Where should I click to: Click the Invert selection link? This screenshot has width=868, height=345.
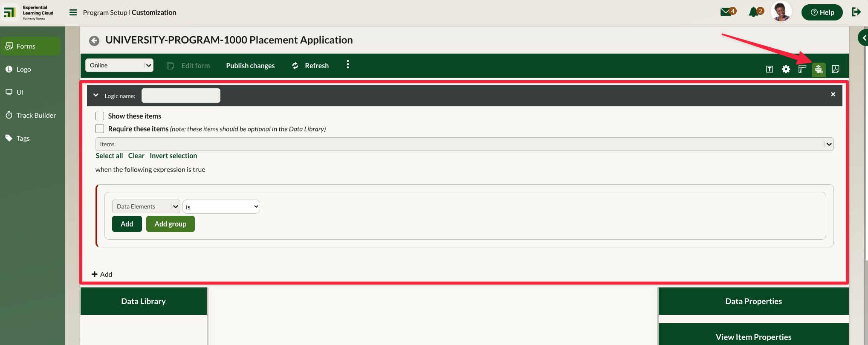coord(173,156)
